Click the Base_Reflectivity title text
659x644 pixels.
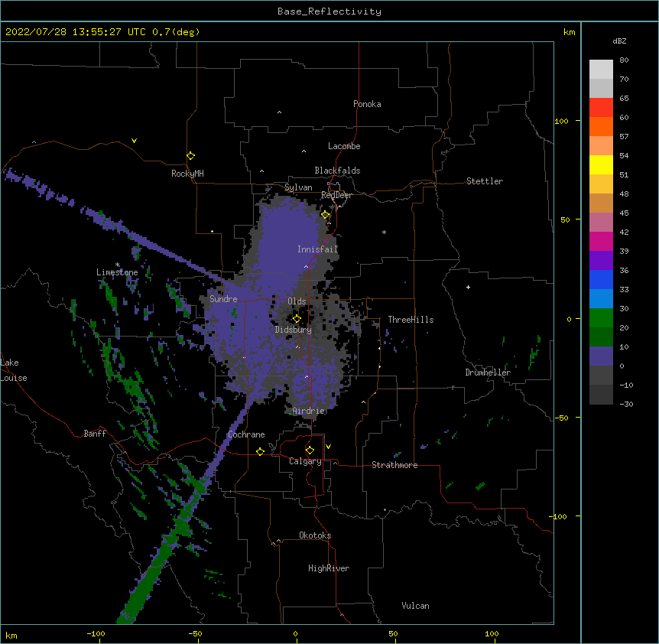click(329, 11)
